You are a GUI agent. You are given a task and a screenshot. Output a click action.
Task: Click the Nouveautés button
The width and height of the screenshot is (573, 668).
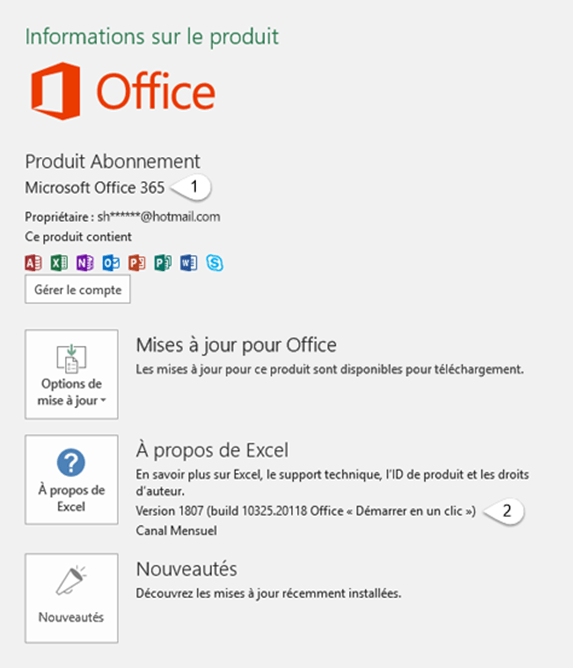click(72, 598)
